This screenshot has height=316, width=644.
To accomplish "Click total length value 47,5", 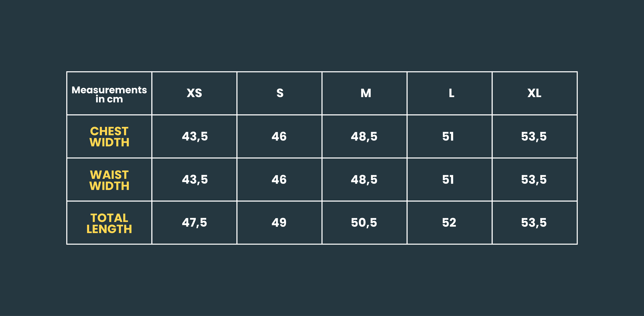I will (x=194, y=223).
